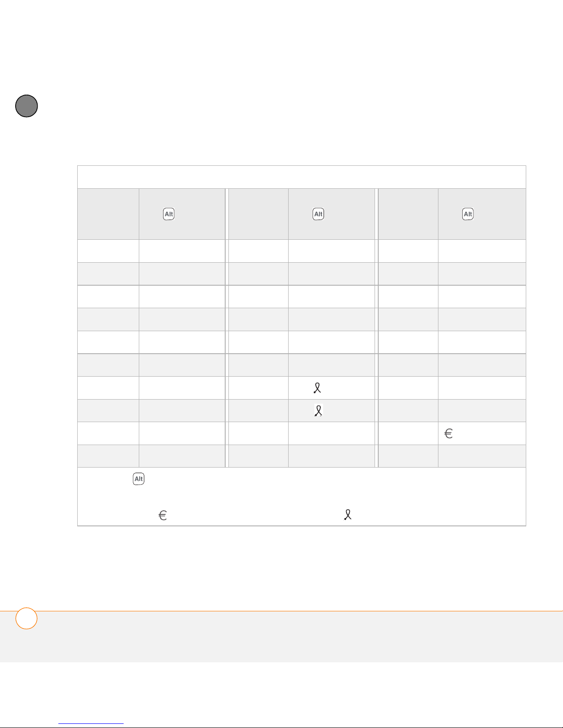This screenshot has width=563, height=728.
Task: Click the ribbon symbol in the white table row
Action: coord(317,388)
